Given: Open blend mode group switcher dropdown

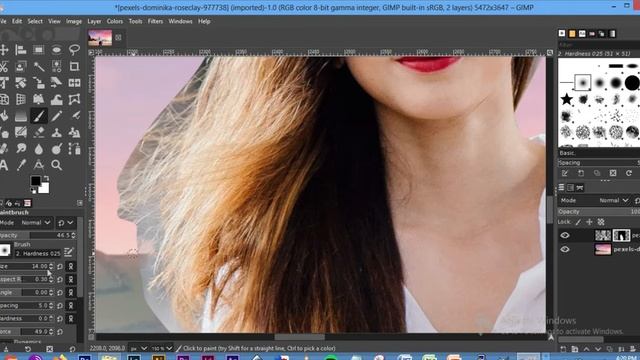Looking at the screenshot, I should 65,223.
